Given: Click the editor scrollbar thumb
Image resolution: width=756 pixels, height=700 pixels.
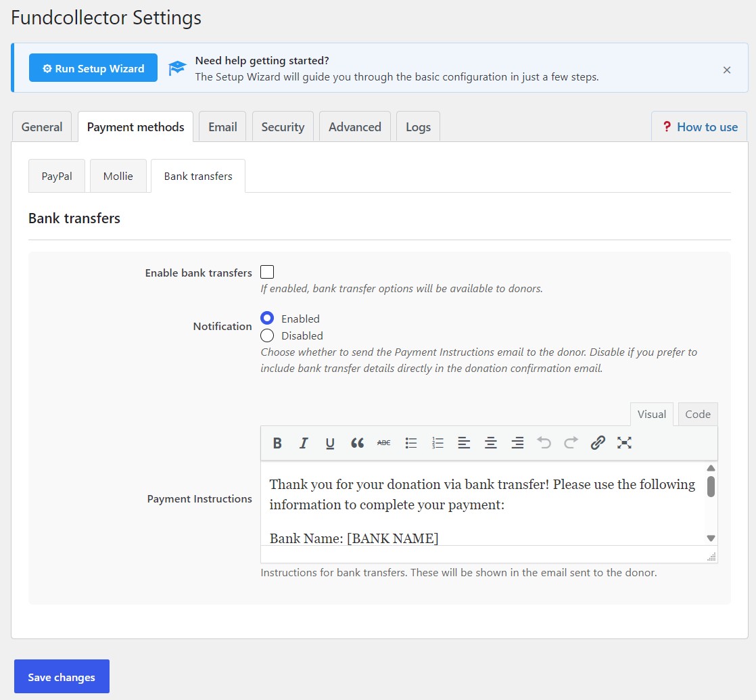Looking at the screenshot, I should tap(711, 486).
